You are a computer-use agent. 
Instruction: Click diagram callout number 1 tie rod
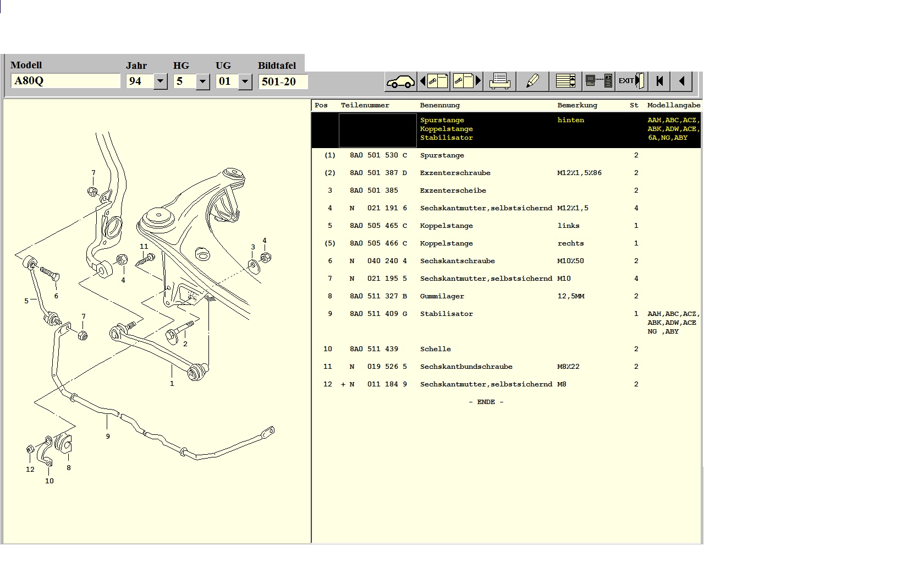172,384
